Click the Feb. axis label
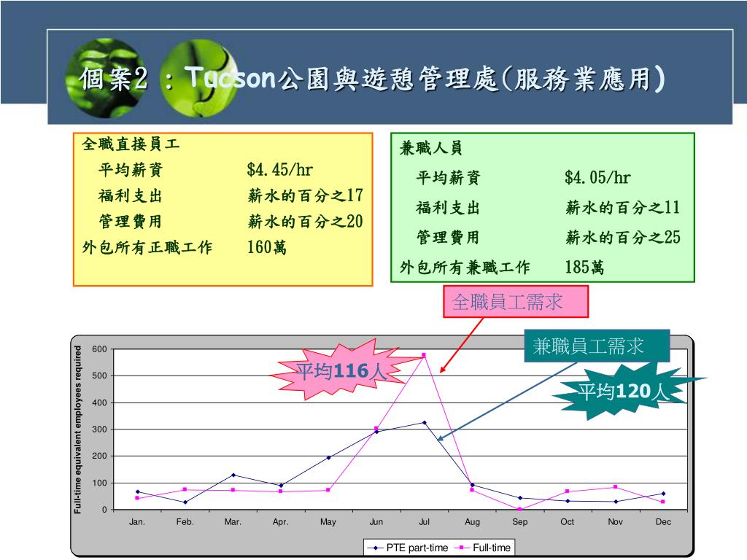This screenshot has height=560, width=747. [x=185, y=522]
